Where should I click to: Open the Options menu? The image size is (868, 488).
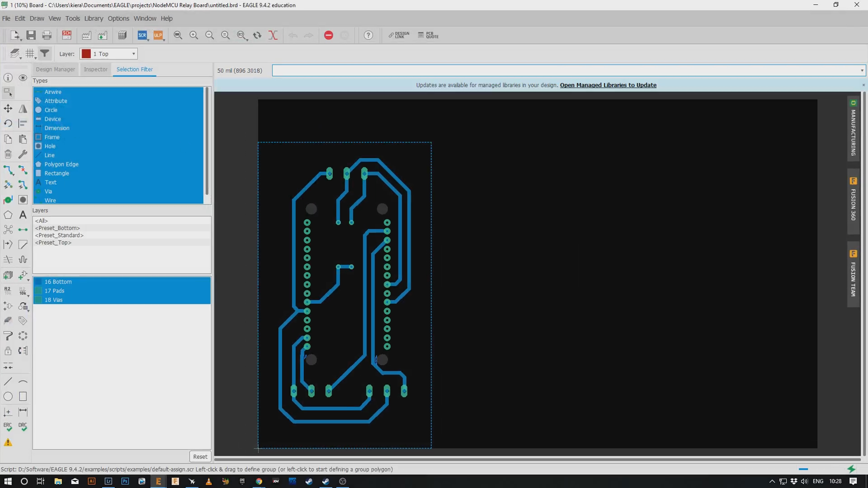pyautogui.click(x=118, y=19)
